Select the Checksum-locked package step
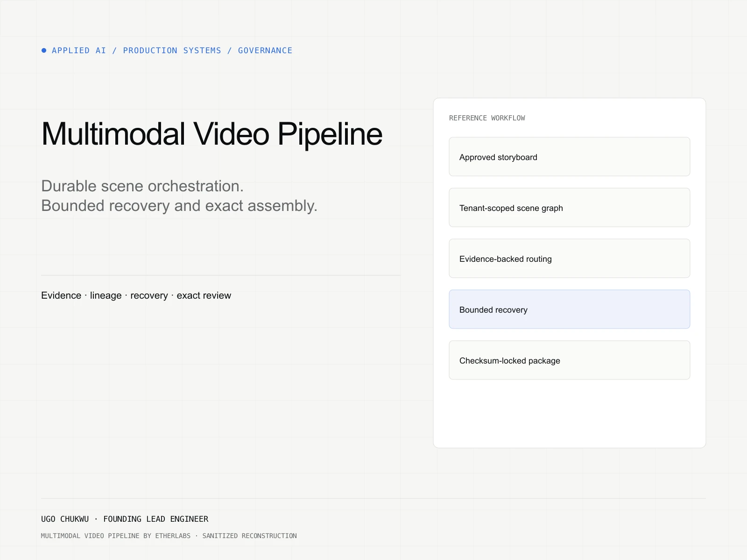 [x=569, y=360]
